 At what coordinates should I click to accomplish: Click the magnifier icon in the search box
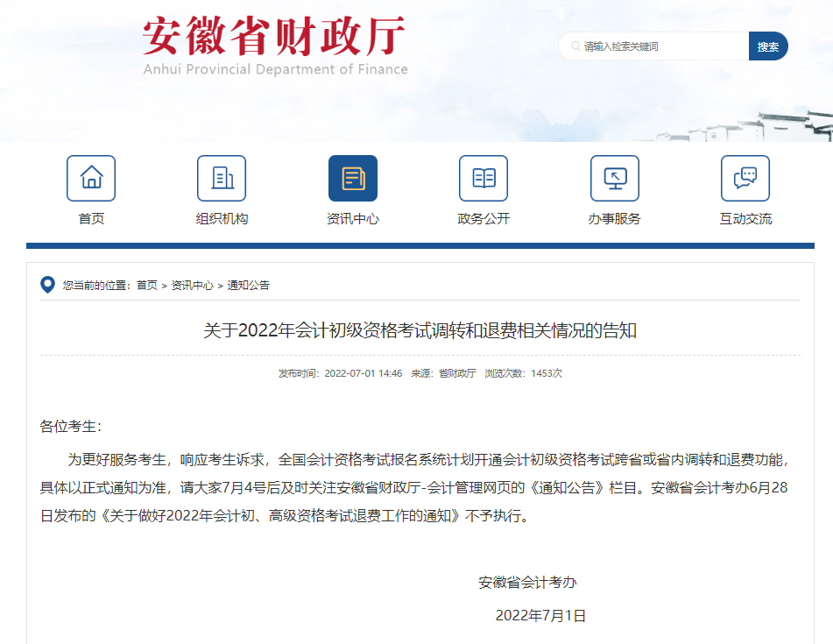click(x=575, y=46)
